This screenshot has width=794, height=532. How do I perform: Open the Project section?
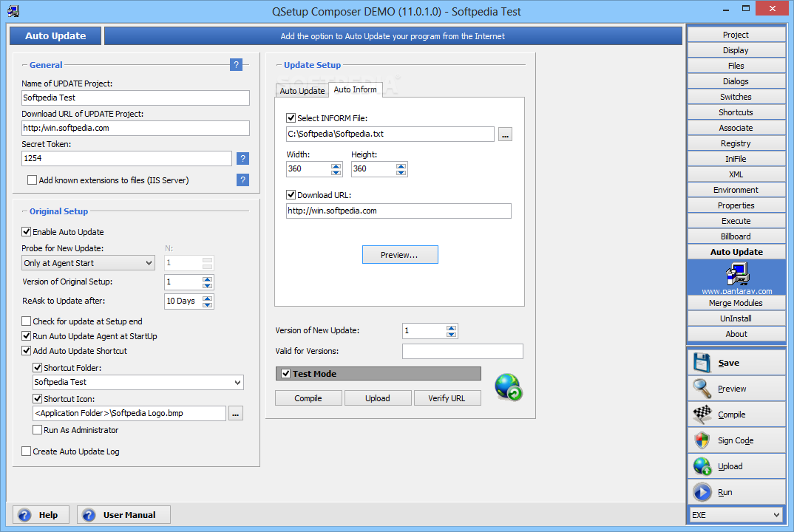pyautogui.click(x=736, y=35)
